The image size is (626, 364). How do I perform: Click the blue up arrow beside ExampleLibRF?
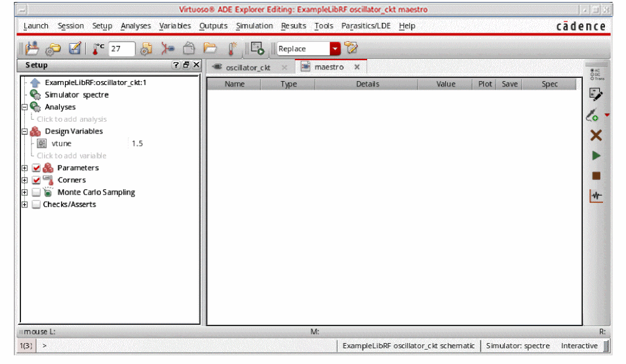coord(35,82)
